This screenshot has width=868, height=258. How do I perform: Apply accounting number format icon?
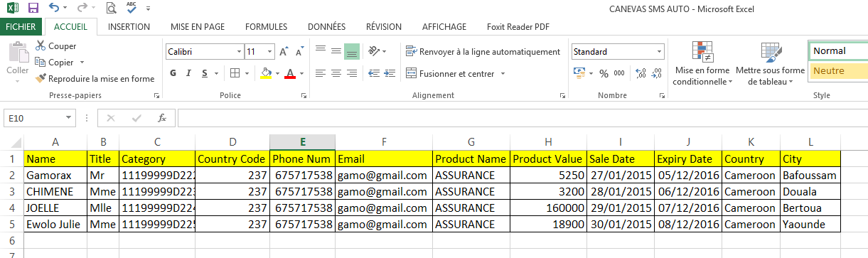click(579, 73)
